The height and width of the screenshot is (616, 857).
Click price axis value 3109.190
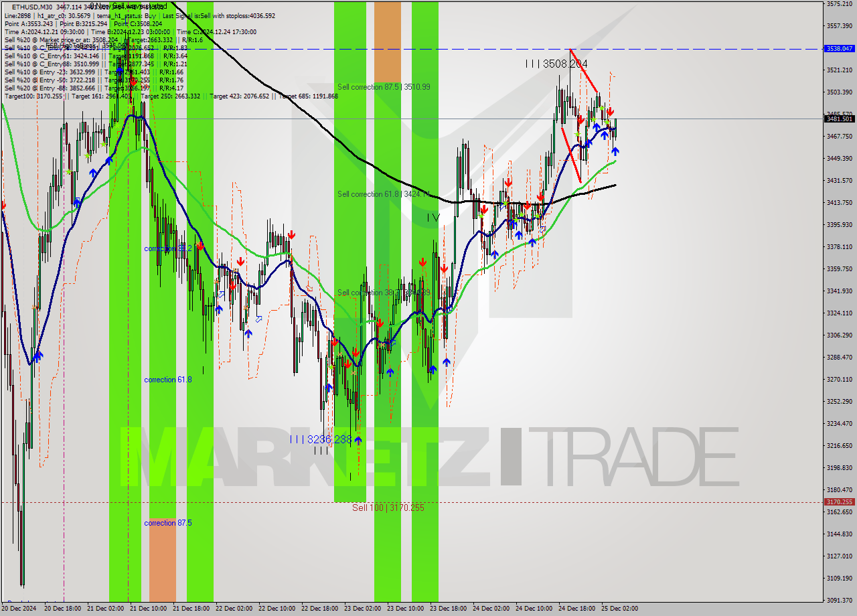(x=839, y=579)
